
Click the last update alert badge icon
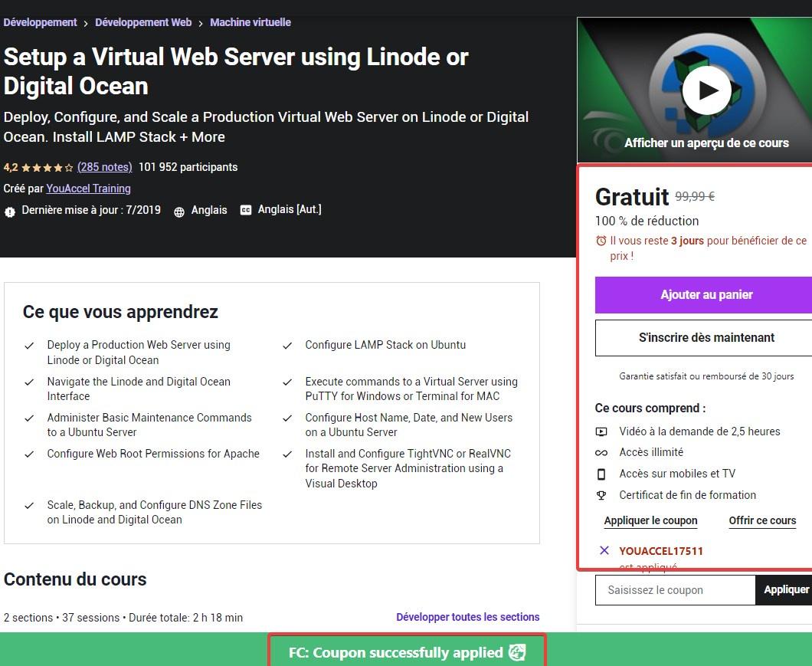click(x=10, y=212)
